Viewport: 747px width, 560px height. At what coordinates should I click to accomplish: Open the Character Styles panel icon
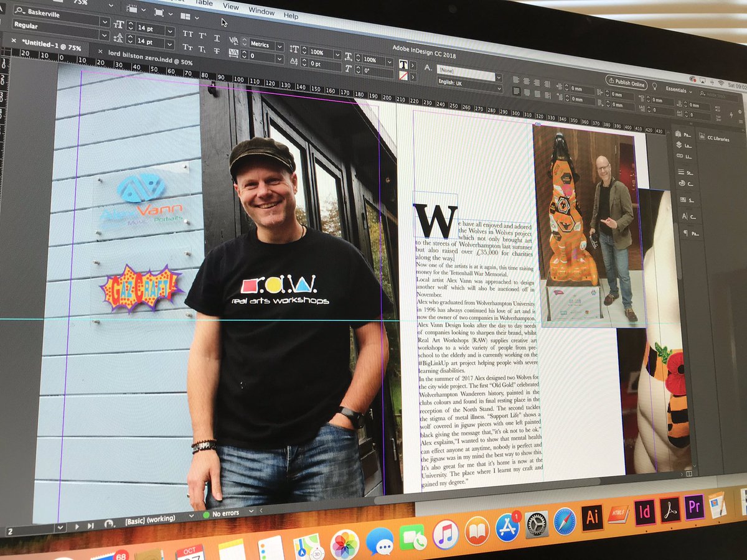(685, 217)
